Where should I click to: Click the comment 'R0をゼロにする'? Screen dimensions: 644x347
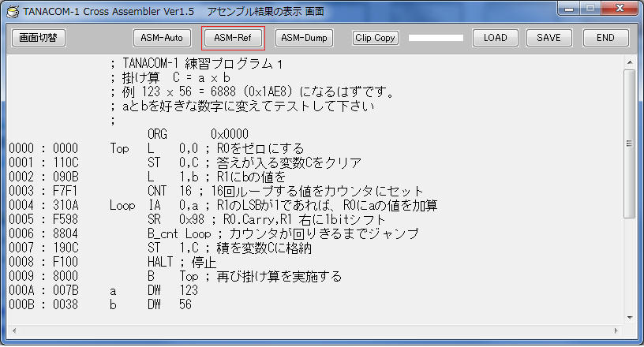pos(260,148)
